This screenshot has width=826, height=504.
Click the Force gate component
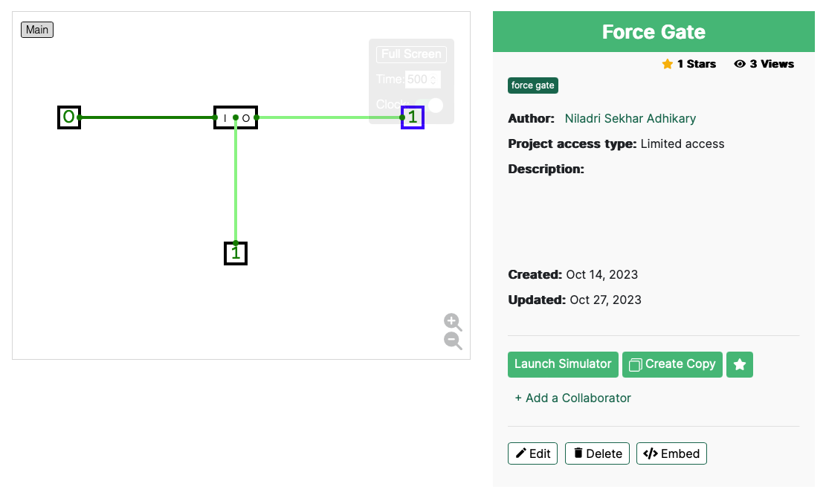pos(236,117)
